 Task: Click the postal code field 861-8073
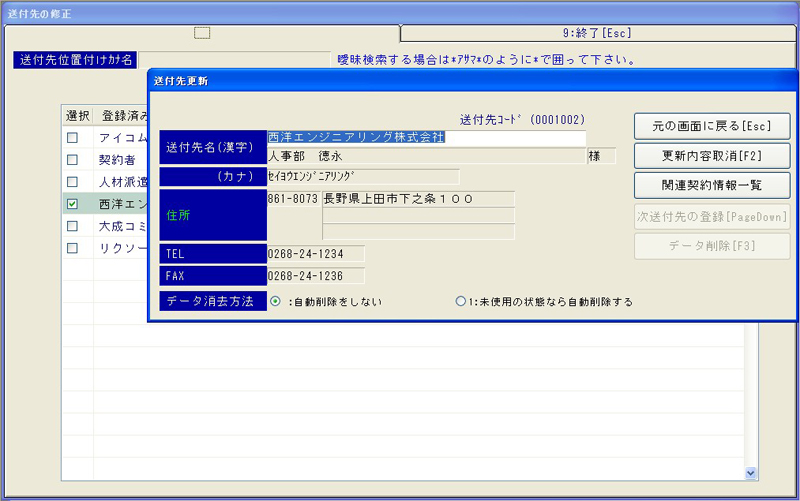click(x=292, y=199)
